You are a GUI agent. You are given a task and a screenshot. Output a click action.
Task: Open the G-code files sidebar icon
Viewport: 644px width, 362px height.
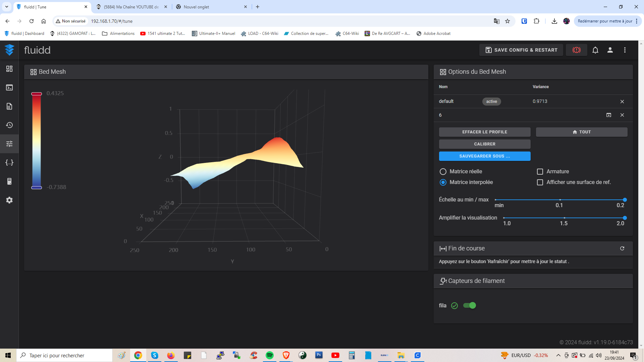9,106
